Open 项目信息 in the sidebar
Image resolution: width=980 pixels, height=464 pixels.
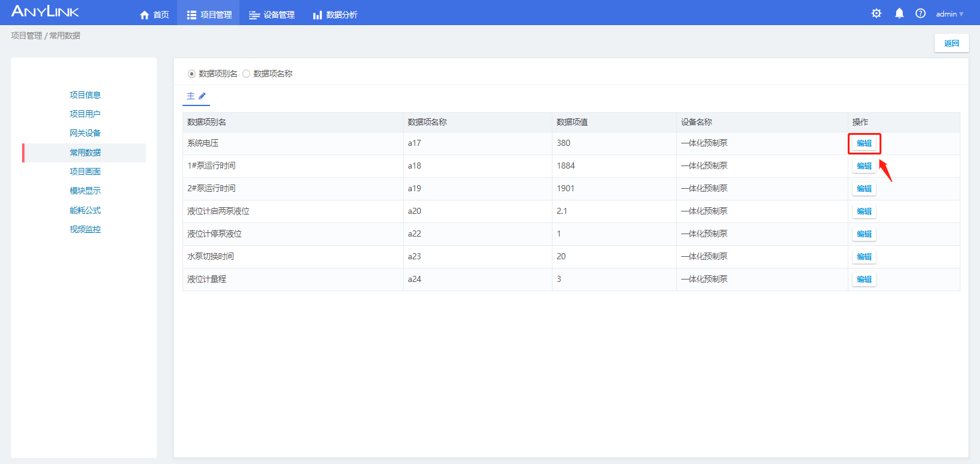tap(85, 95)
